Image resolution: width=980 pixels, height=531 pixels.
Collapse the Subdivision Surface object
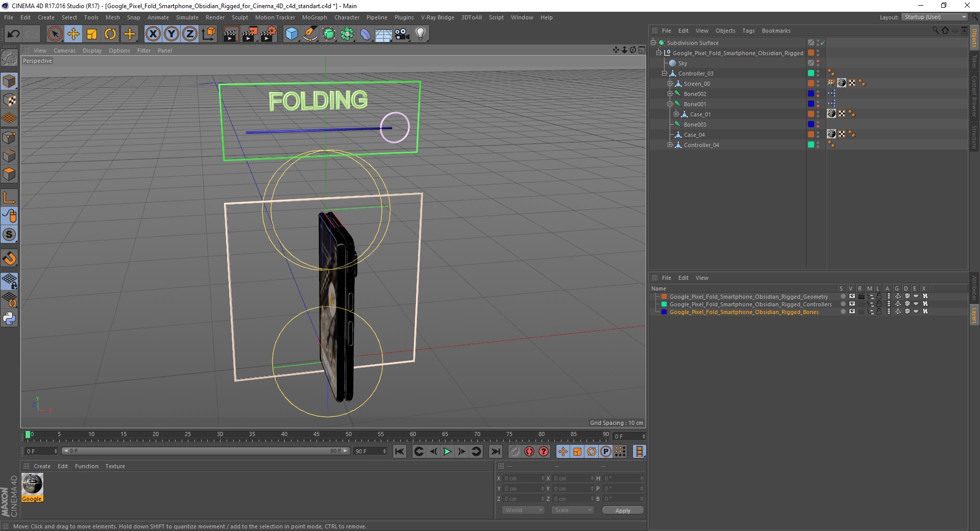pyautogui.click(x=653, y=43)
